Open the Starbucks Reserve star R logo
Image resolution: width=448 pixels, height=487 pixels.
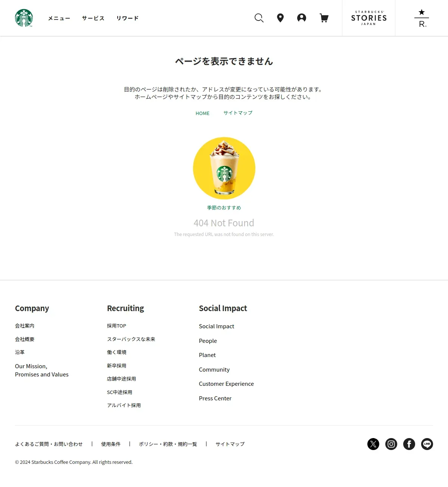[421, 18]
